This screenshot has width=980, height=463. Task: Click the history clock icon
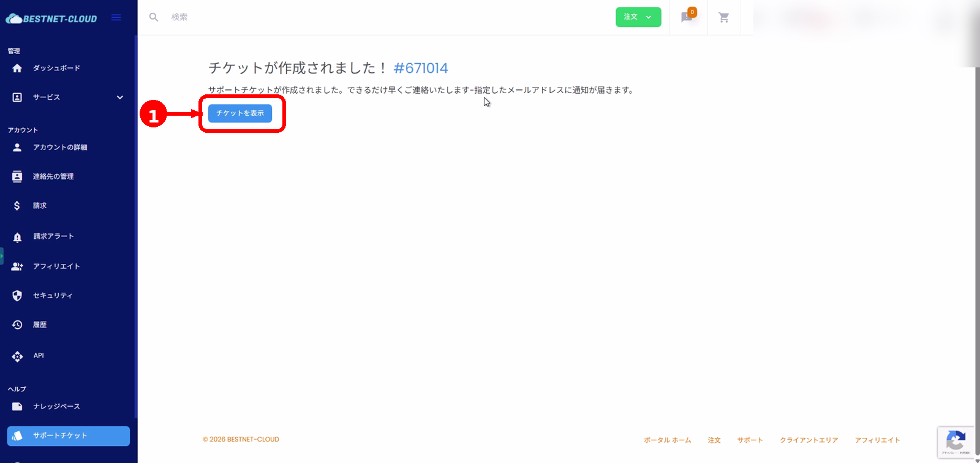(x=17, y=325)
